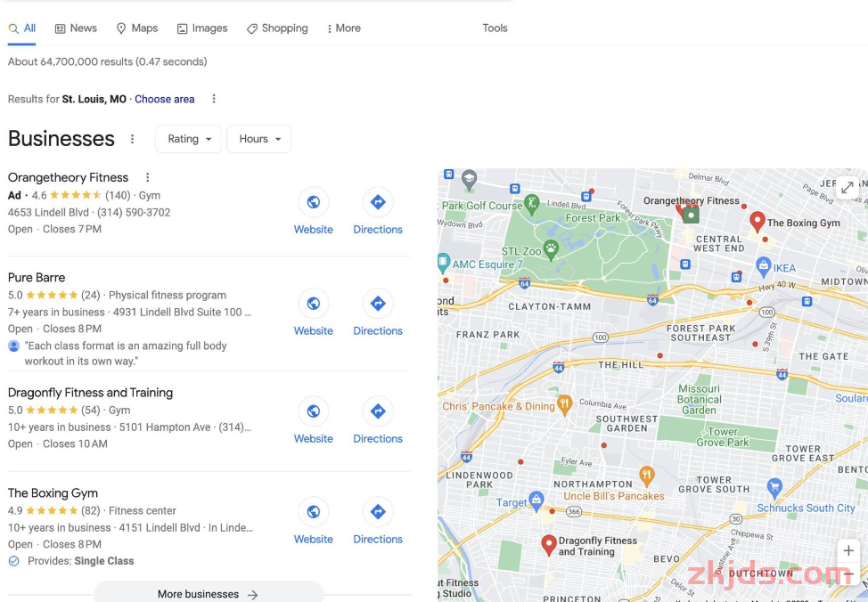Open the Pure Barre Website globe icon
This screenshot has width=868, height=602.
point(314,303)
